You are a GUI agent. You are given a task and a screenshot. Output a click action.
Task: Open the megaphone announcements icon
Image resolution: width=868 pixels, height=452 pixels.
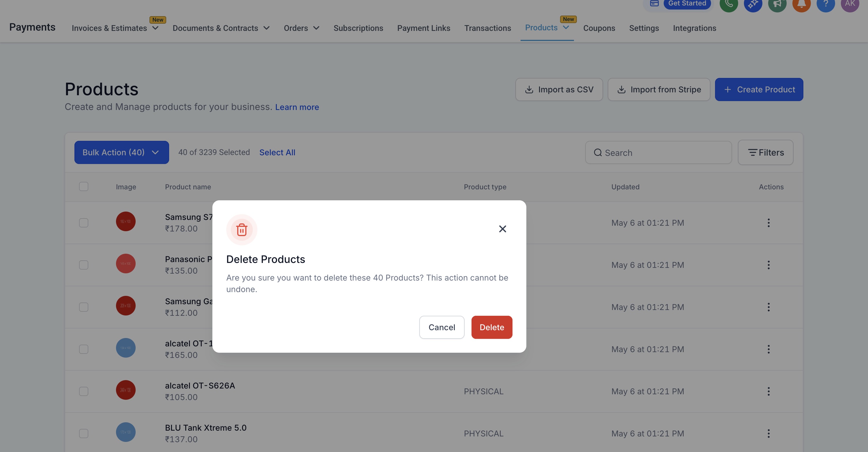[777, 4]
